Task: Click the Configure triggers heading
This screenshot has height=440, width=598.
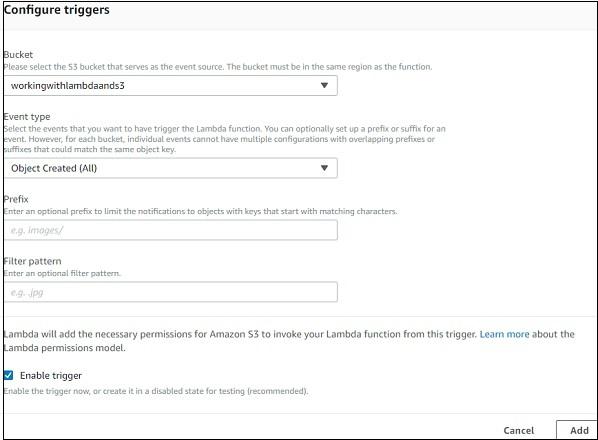Action: pyautogui.click(x=56, y=10)
